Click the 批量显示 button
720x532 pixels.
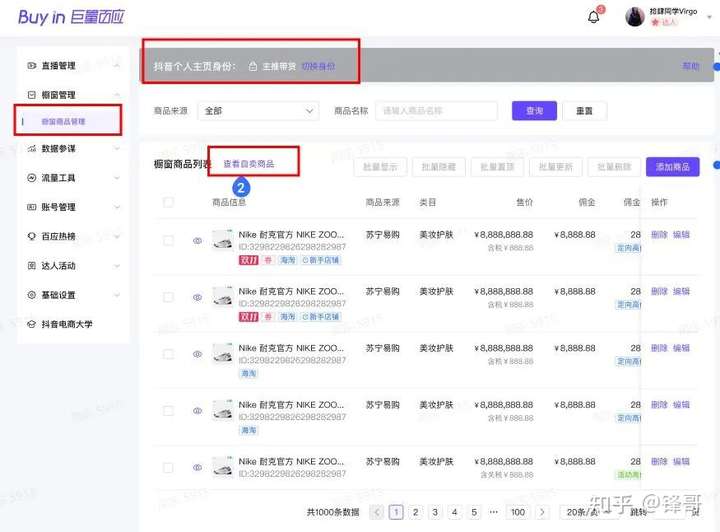(380, 167)
